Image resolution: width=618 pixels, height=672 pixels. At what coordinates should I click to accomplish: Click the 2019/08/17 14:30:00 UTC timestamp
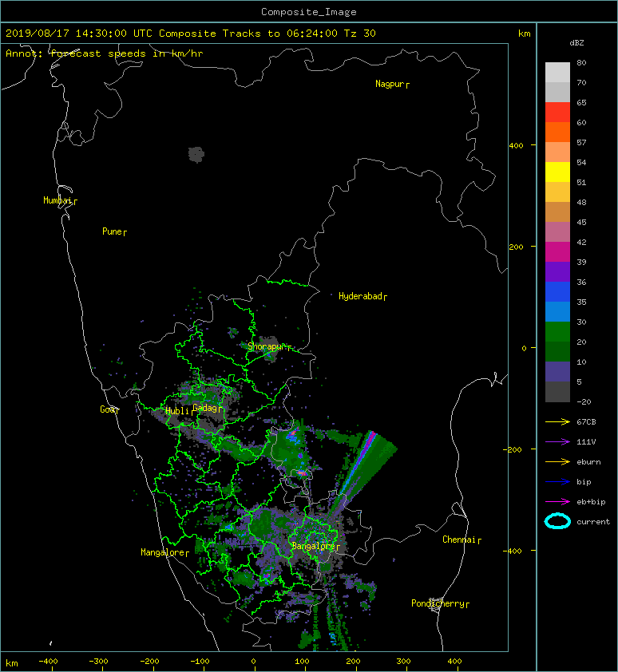point(79,34)
